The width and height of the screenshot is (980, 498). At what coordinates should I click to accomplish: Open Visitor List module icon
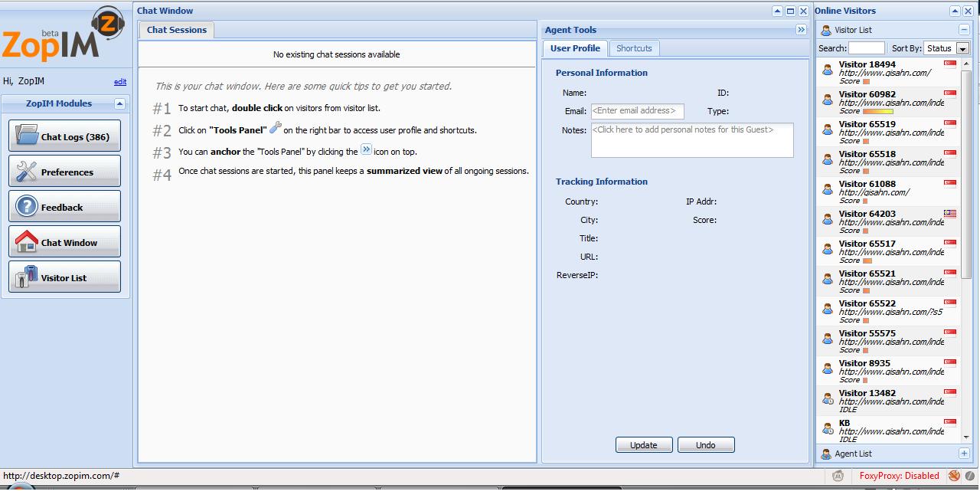[27, 277]
